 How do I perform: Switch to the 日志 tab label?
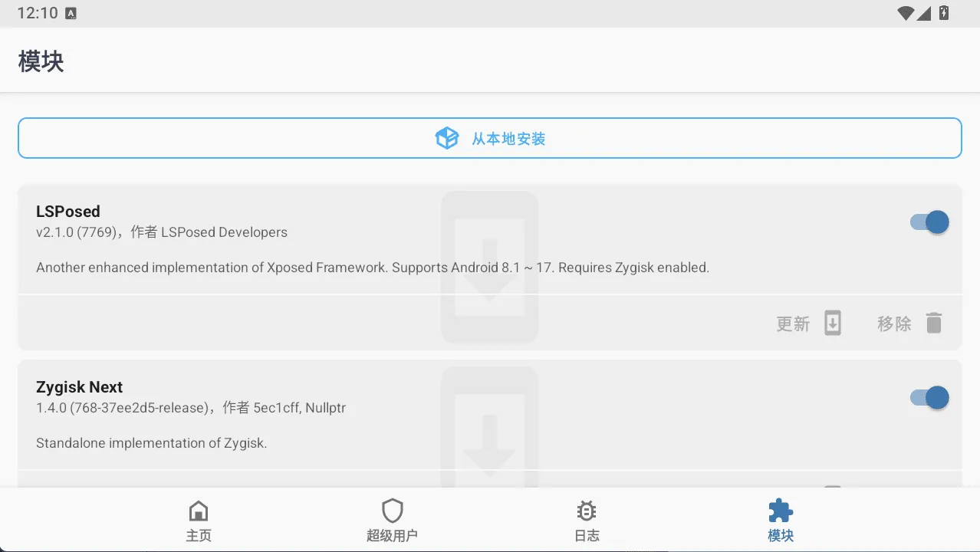pyautogui.click(x=587, y=536)
